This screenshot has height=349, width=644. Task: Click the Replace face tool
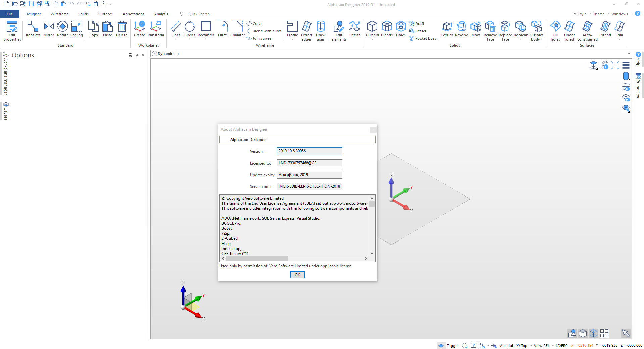click(505, 31)
